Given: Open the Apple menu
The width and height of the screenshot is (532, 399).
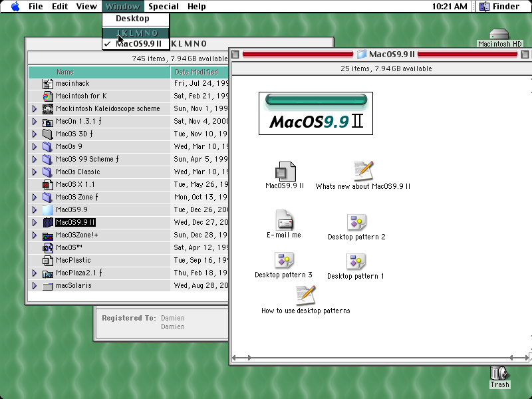Looking at the screenshot, I should pyautogui.click(x=15, y=7).
